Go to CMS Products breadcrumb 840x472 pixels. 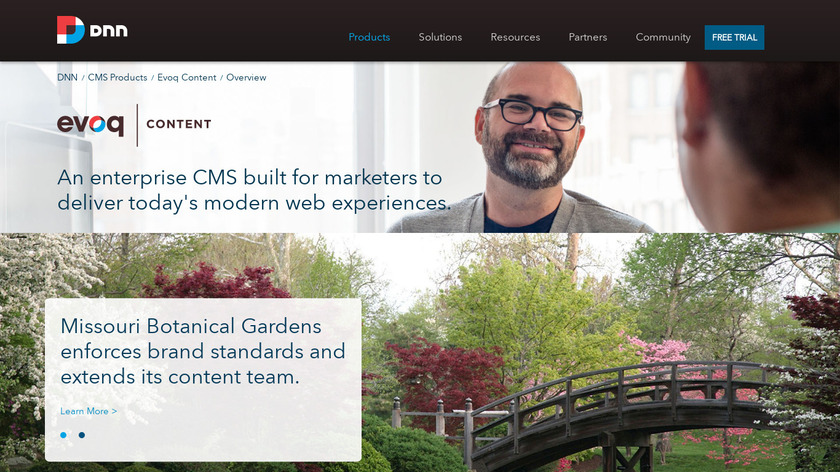[117, 77]
